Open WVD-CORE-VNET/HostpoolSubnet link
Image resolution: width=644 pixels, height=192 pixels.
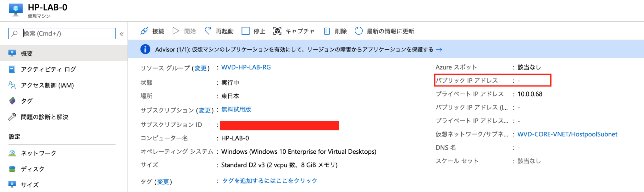pyautogui.click(x=567, y=134)
